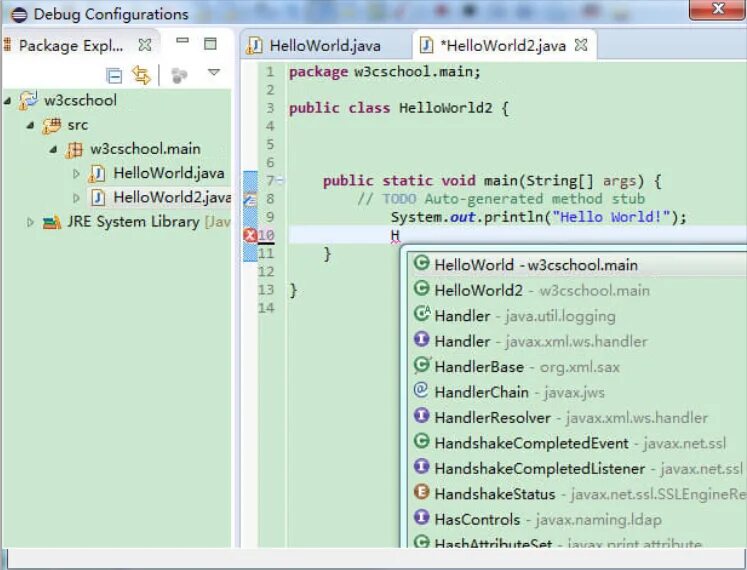Expand the JRE System Library node
Viewport: 747px width, 570px height.
click(30, 222)
